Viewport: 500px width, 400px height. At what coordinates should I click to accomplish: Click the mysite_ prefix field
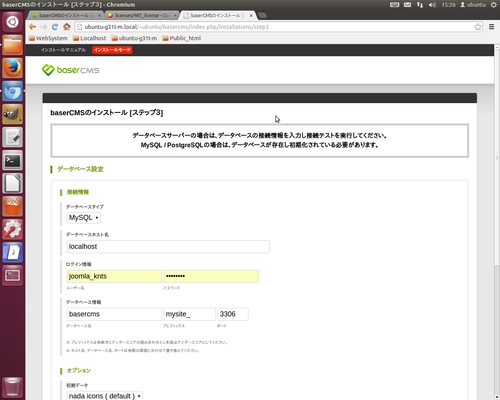coord(189,314)
